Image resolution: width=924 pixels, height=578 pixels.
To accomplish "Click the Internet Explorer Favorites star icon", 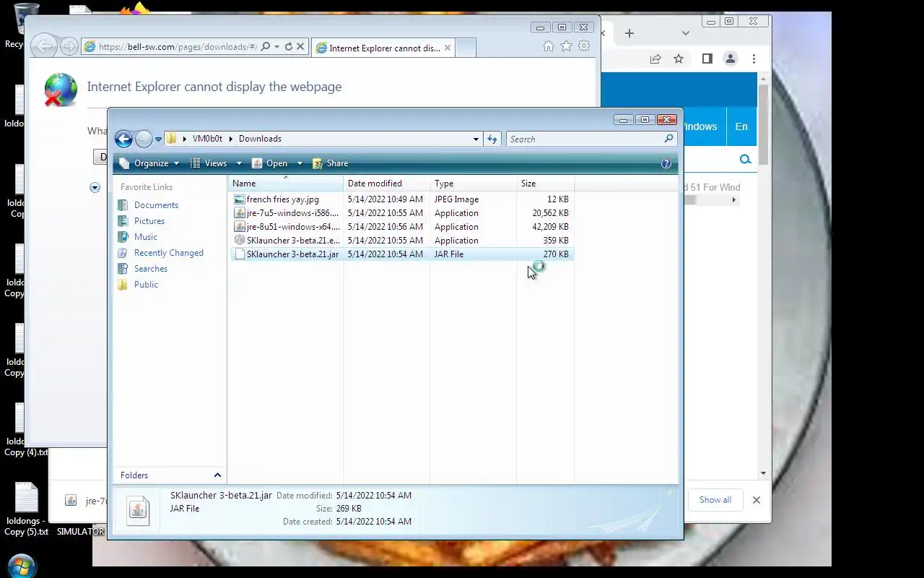I will click(567, 46).
